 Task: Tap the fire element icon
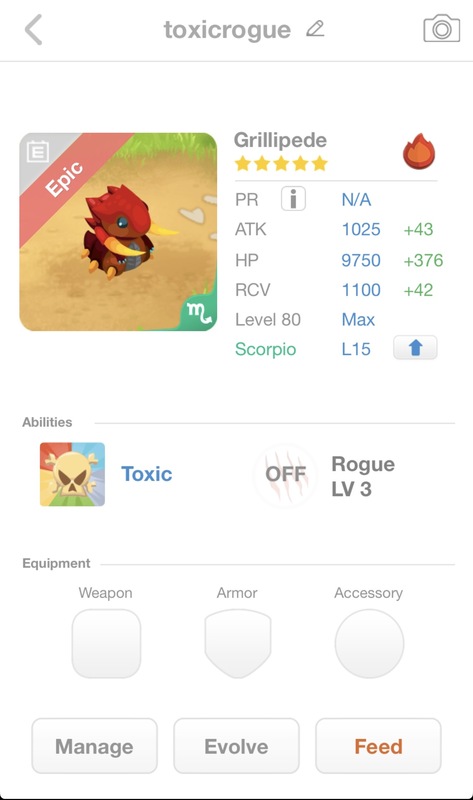click(419, 152)
